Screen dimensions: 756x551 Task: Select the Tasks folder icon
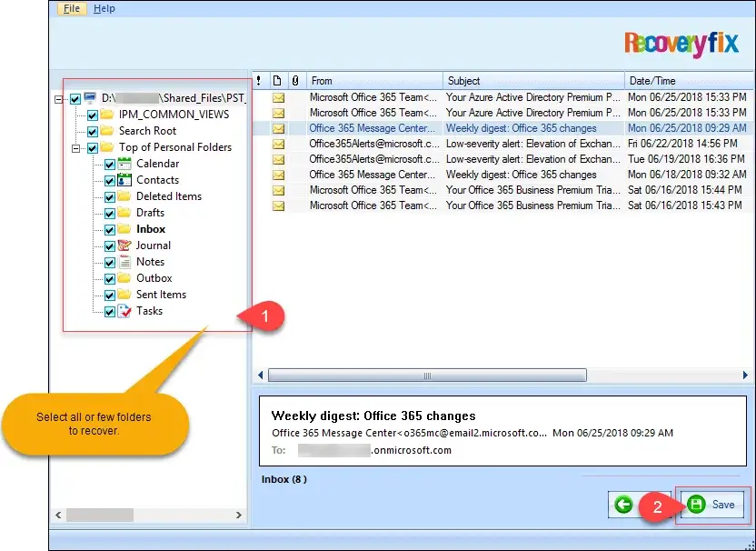click(x=124, y=310)
